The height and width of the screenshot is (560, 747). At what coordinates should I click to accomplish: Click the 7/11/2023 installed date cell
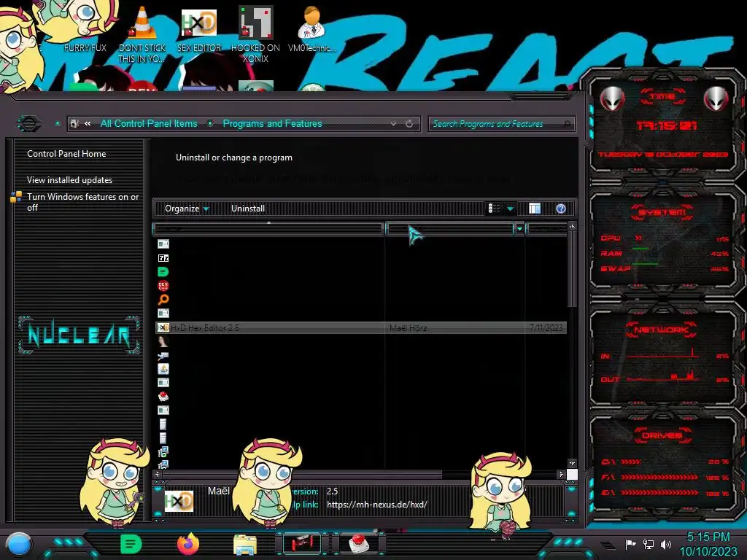[546, 327]
